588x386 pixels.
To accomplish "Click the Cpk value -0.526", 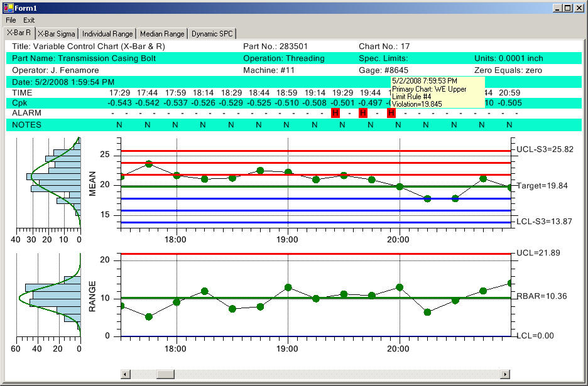I will coord(204,103).
